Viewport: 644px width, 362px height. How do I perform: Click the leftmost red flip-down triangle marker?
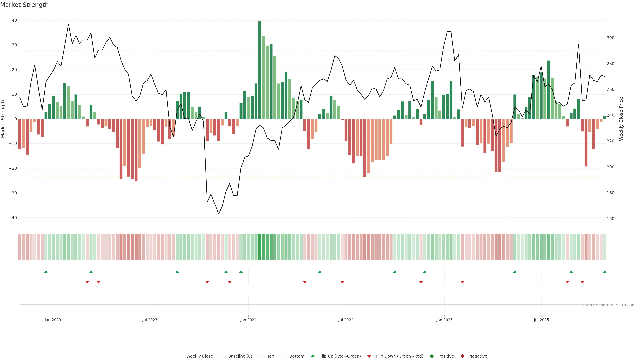click(x=87, y=282)
